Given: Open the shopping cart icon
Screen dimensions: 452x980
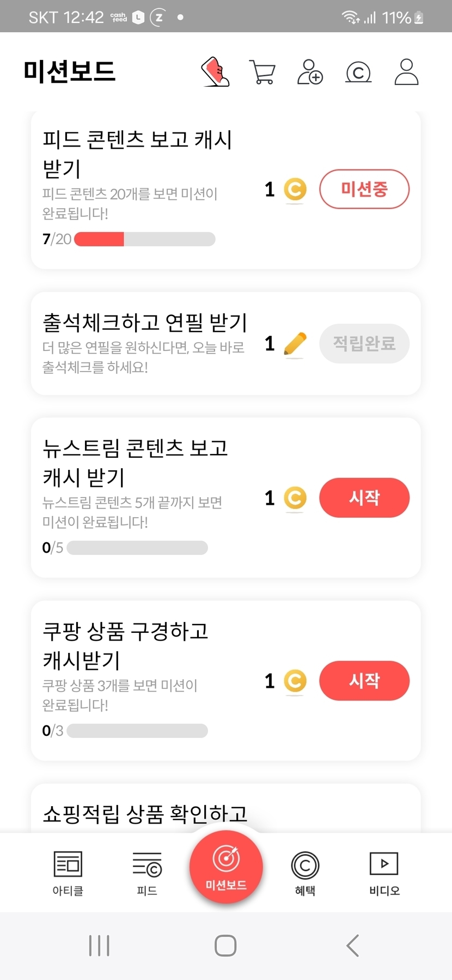Looking at the screenshot, I should tap(262, 72).
